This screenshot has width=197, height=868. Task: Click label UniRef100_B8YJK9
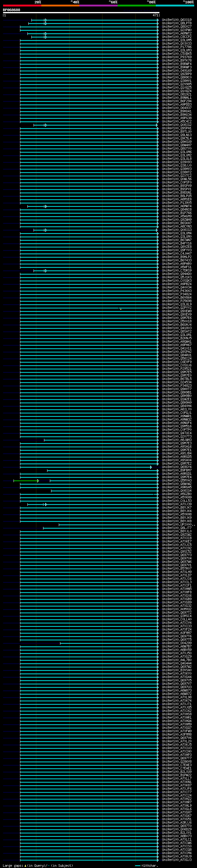(x=177, y=518)
